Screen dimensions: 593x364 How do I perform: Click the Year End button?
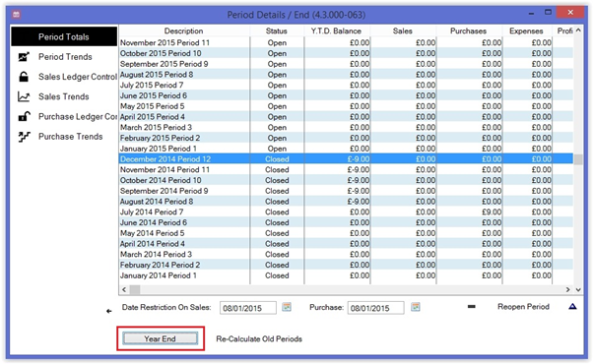160,338
